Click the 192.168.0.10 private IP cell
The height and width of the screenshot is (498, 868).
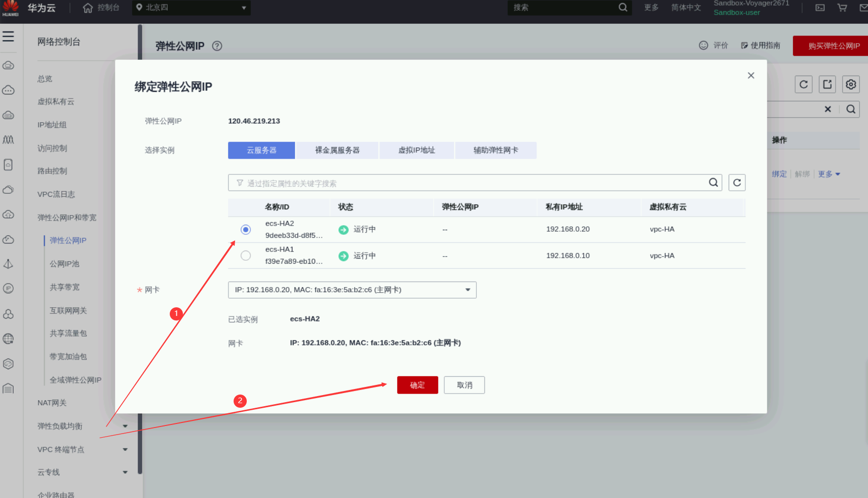tap(568, 256)
